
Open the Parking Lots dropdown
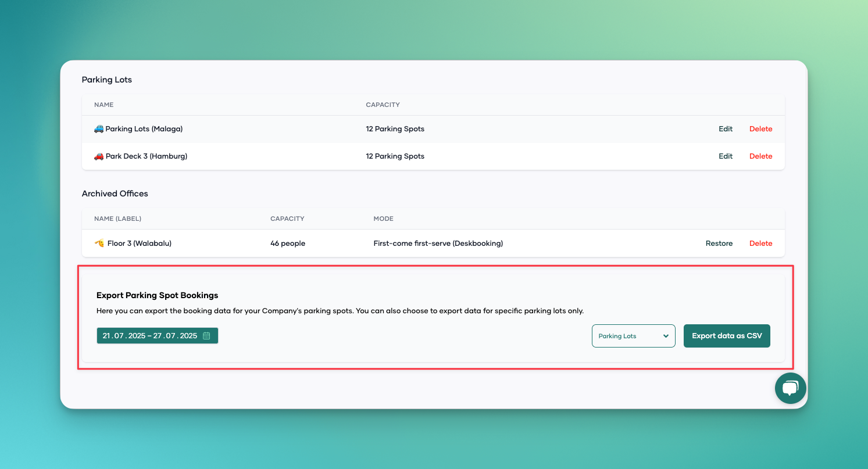[633, 336]
